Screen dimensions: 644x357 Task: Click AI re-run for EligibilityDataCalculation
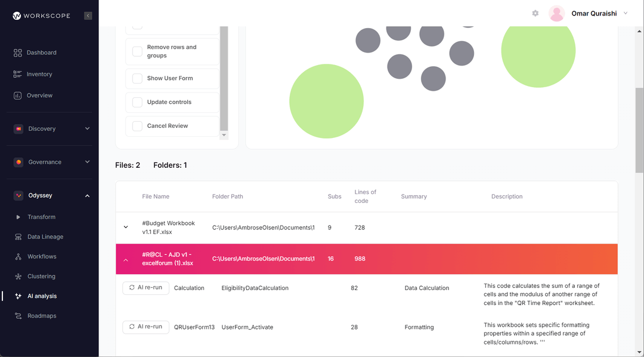pyautogui.click(x=145, y=287)
